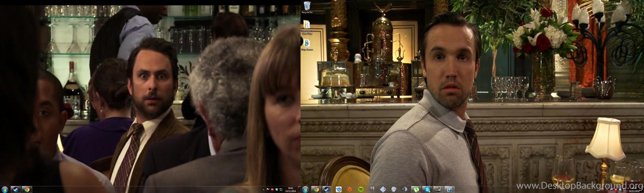This screenshot has height=193, width=644.
Task: Open the blue f-logo app in the taskbar
Action: click(x=450, y=189)
